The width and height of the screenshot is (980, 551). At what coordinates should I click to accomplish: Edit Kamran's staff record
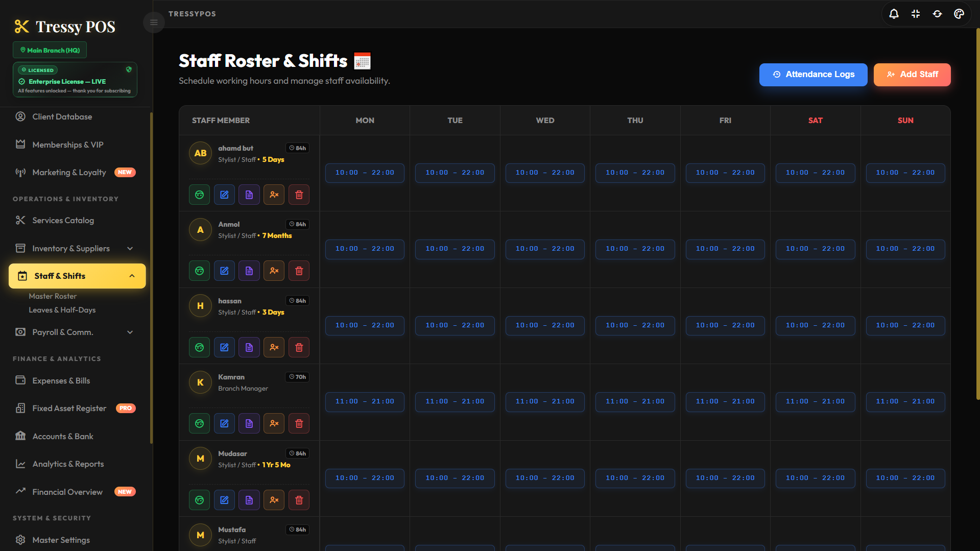(x=224, y=423)
